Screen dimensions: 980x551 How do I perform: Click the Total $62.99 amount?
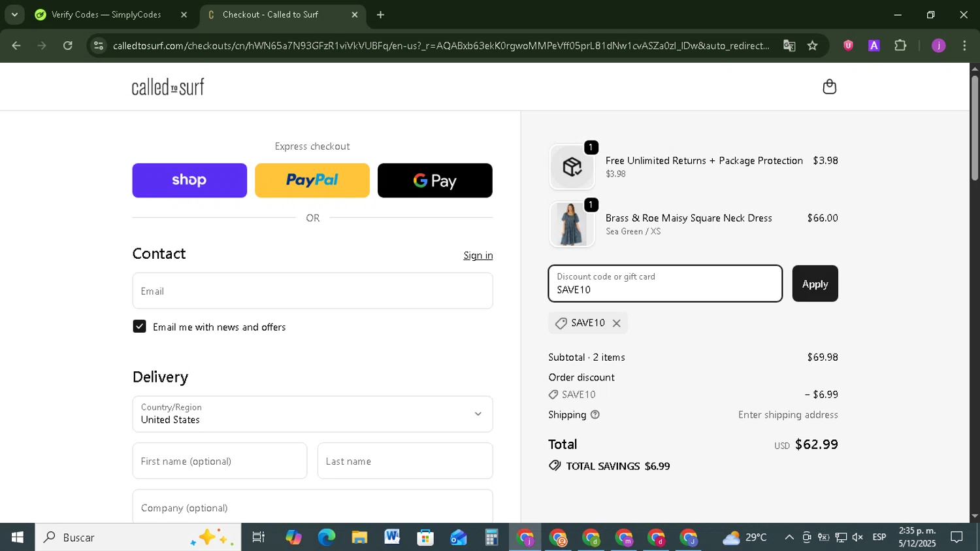[817, 444]
